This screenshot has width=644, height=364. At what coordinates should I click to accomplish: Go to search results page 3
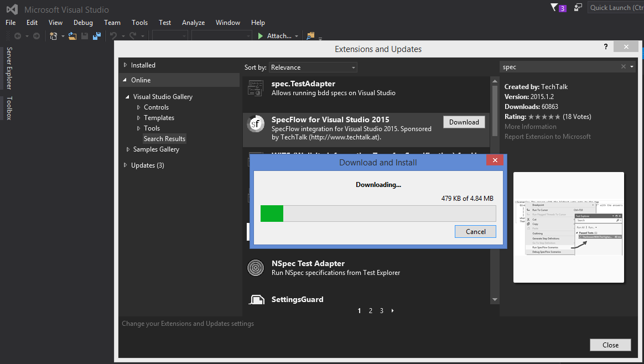[381, 311]
